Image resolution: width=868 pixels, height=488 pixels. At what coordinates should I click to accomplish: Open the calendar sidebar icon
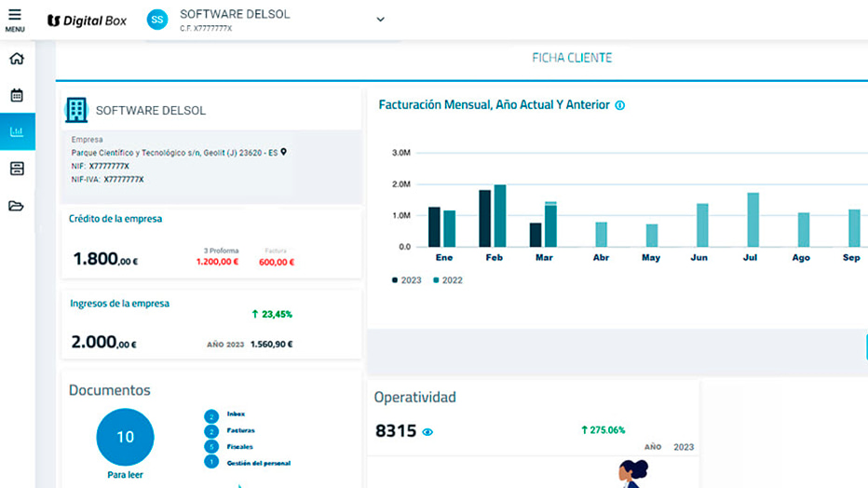point(17,95)
